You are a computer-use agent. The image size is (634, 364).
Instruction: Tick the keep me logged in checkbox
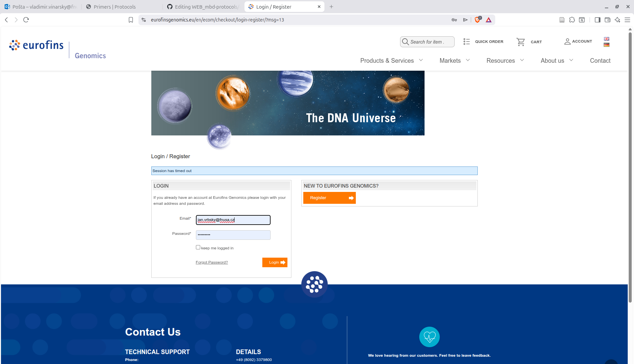point(198,247)
